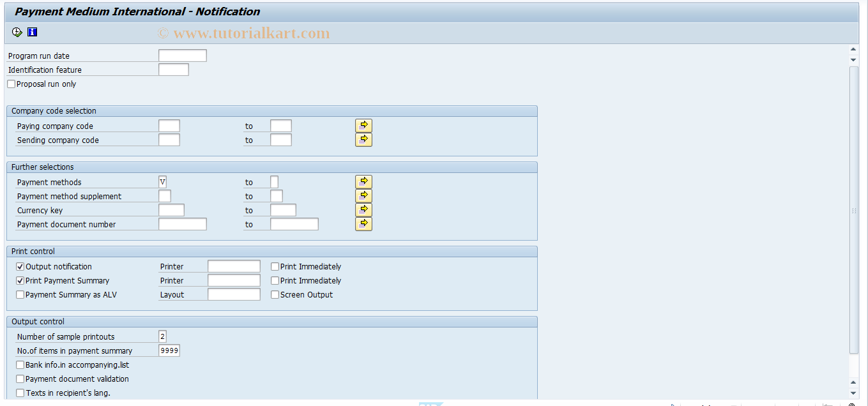Tick Print Immediately for Output notification
Image resolution: width=868 pixels, height=406 pixels.
tap(275, 267)
